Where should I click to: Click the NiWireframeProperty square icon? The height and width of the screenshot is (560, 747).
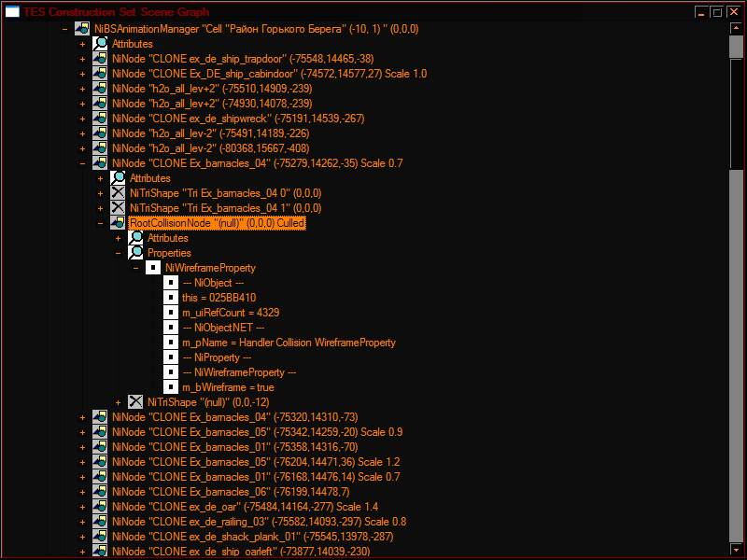point(153,268)
